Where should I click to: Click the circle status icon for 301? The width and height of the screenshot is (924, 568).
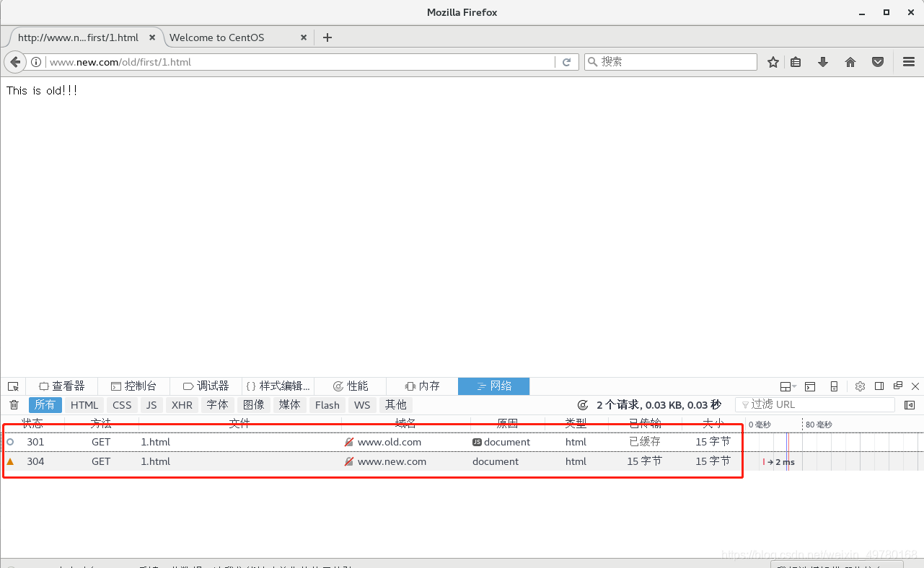pos(10,442)
